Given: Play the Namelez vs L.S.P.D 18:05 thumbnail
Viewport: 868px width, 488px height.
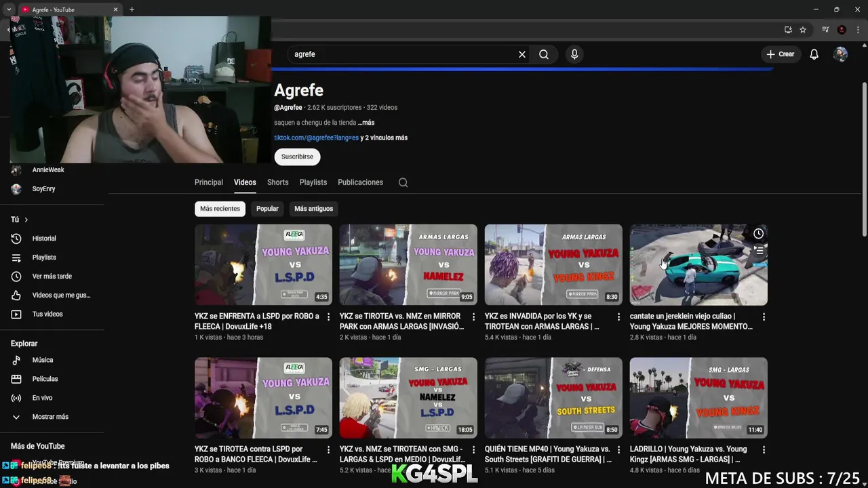Looking at the screenshot, I should [x=408, y=398].
